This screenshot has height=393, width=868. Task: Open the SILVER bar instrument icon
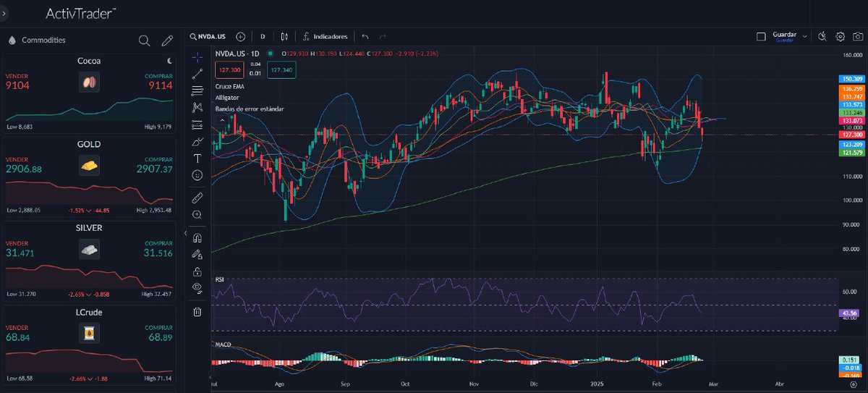point(89,250)
